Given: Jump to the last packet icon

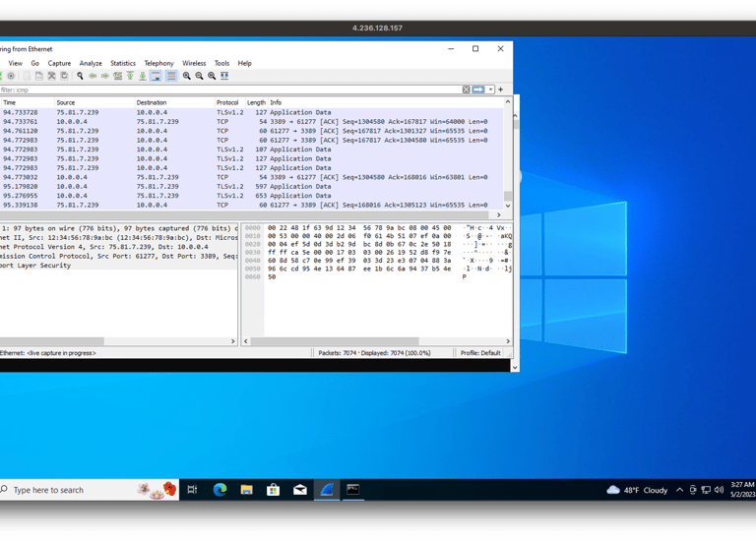Looking at the screenshot, I should pyautogui.click(x=143, y=76).
